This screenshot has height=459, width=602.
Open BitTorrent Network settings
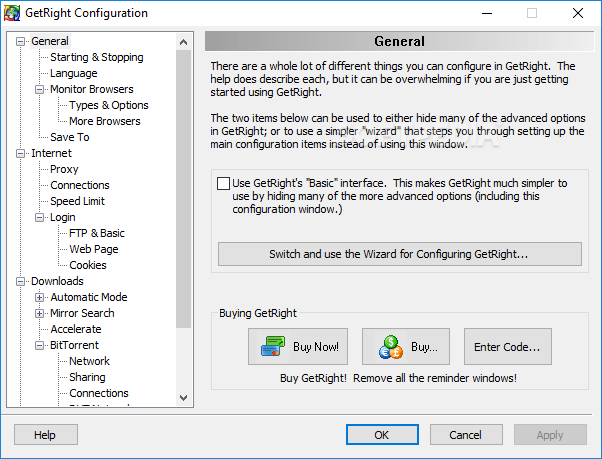(x=89, y=362)
